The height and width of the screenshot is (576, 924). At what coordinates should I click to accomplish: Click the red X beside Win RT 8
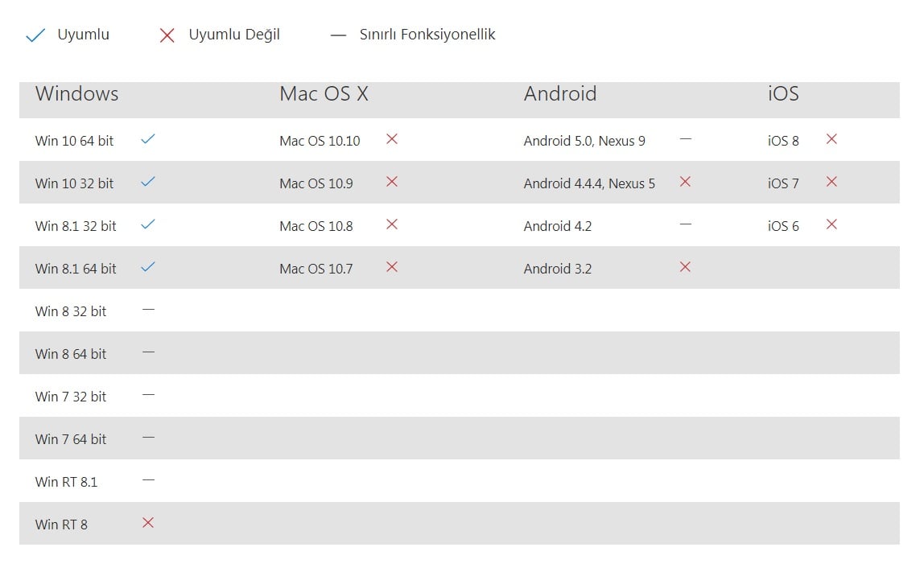tap(148, 522)
